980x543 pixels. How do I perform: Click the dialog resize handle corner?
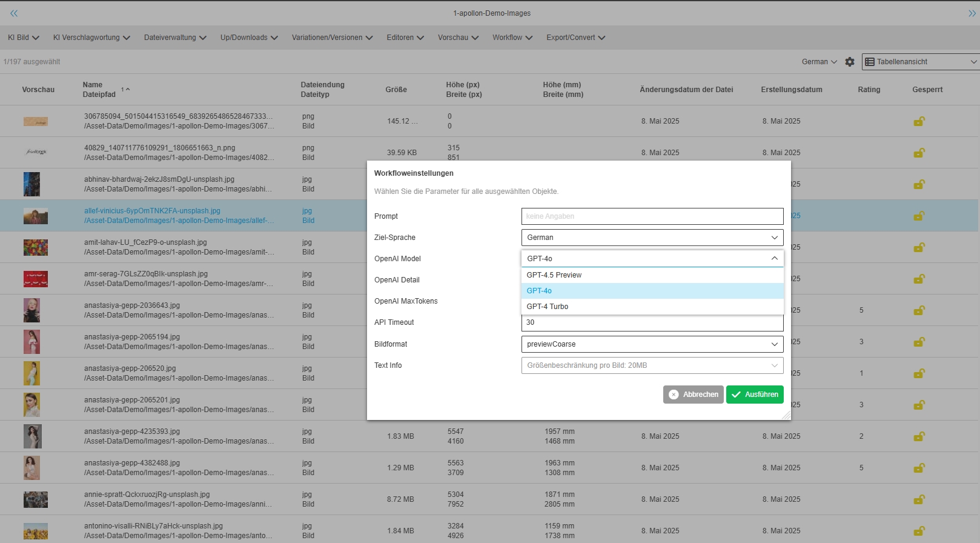(786, 415)
